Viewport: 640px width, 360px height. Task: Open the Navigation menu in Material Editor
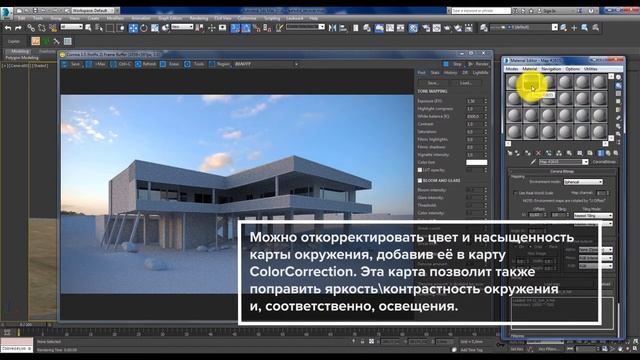coord(551,69)
